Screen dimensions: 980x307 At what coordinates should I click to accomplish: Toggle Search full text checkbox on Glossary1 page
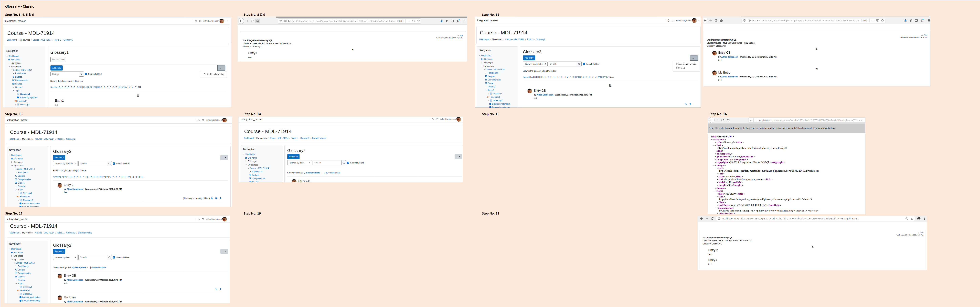coord(86,74)
